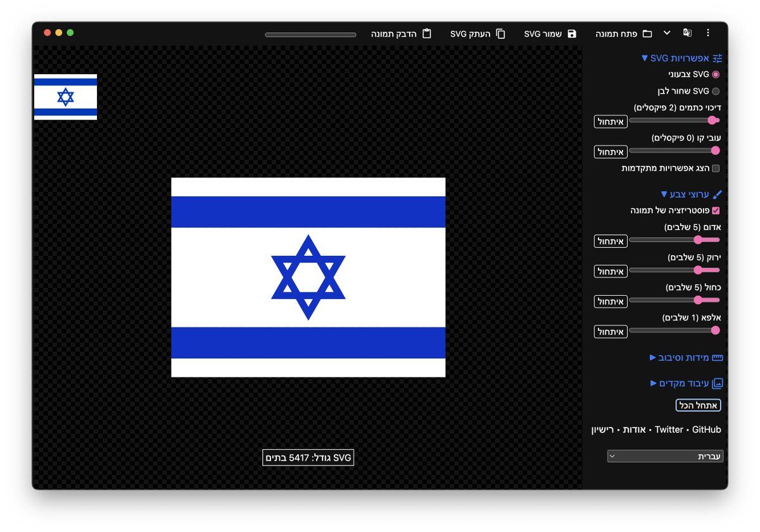This screenshot has width=760, height=532.
Task: Click the progress bar in the title bar
Action: coord(310,35)
